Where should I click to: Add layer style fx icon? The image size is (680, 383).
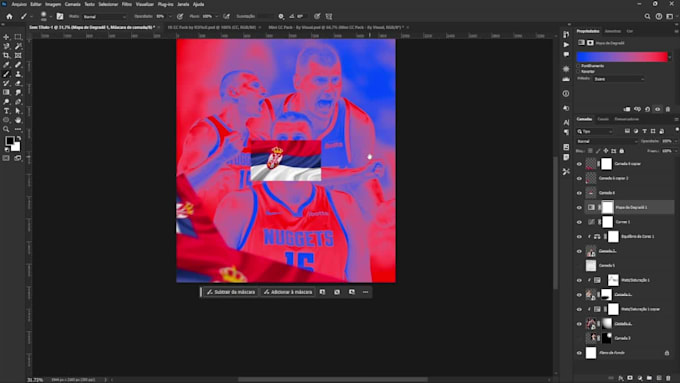click(x=621, y=378)
